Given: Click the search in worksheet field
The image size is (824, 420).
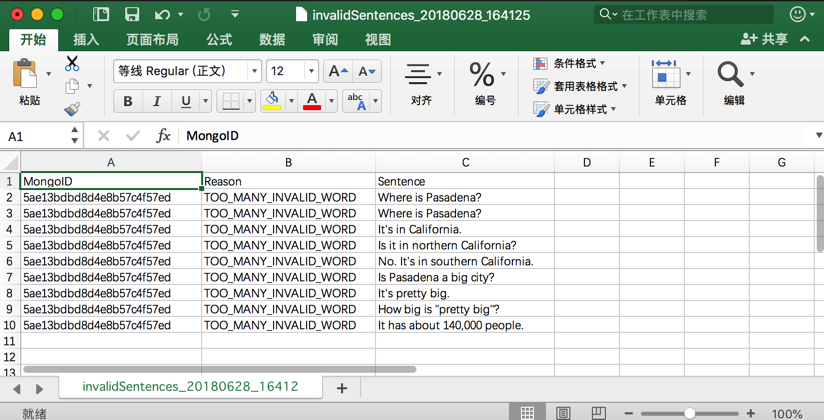Looking at the screenshot, I should pos(684,14).
